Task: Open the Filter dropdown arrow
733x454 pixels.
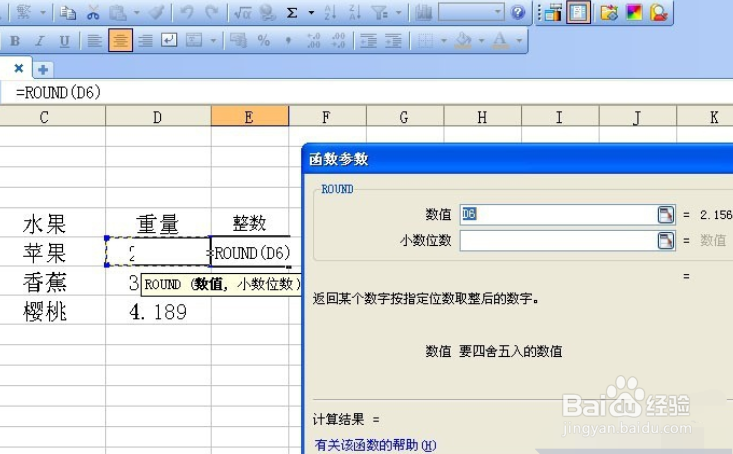Action: (x=398, y=13)
